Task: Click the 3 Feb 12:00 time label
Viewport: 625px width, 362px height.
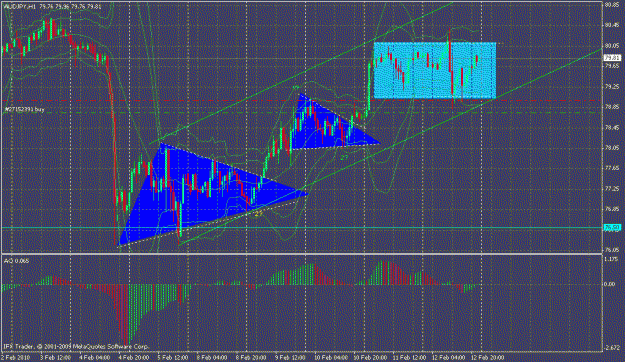Action: pos(56,357)
